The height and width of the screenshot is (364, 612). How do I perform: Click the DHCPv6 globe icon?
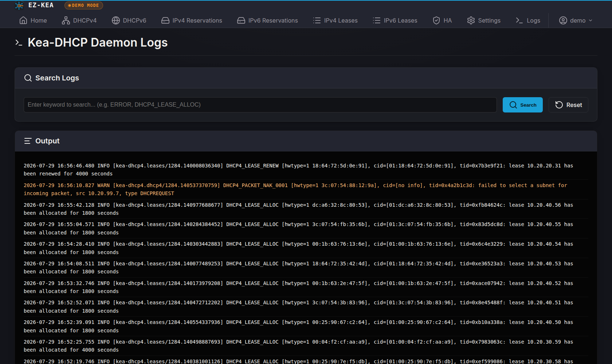click(x=116, y=20)
